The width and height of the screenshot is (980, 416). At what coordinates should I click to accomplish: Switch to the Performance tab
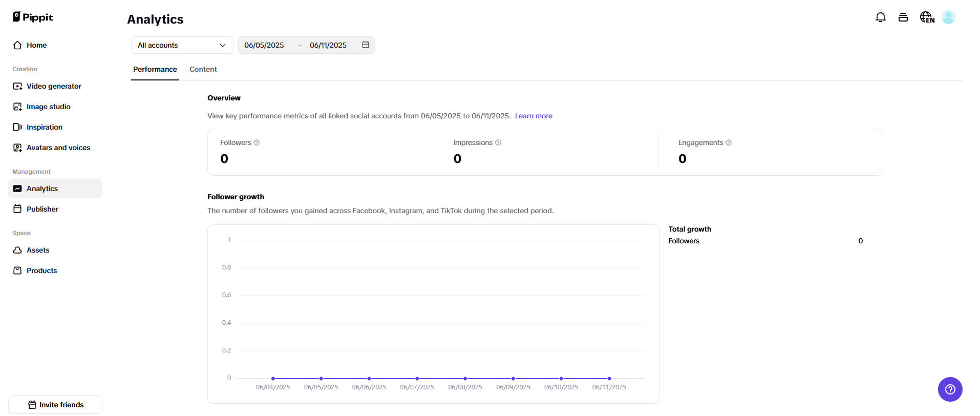click(155, 69)
